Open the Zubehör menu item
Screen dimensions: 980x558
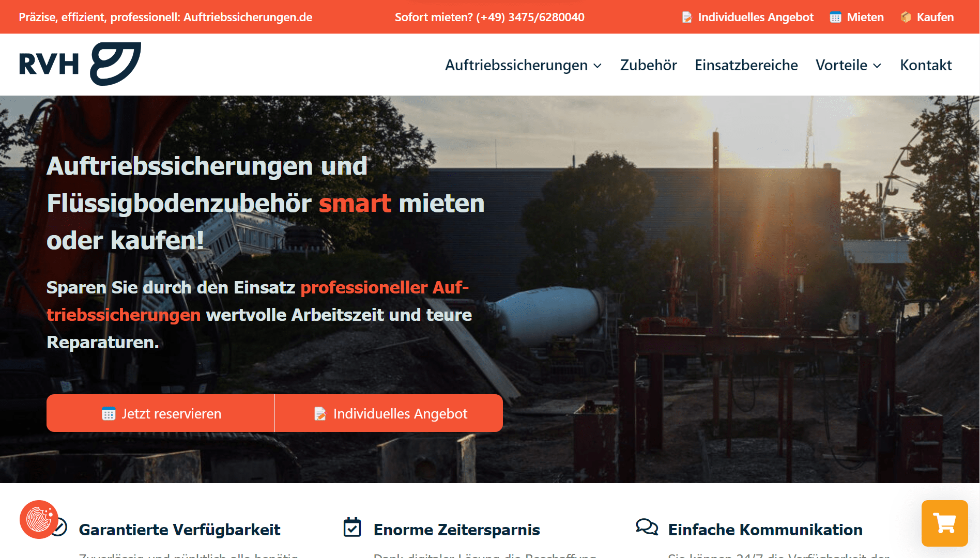648,65
